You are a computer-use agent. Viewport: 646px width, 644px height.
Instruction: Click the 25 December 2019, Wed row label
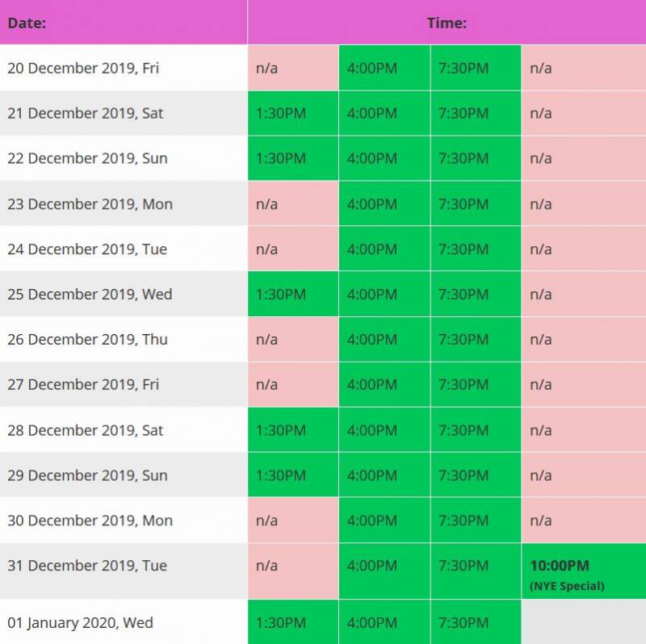click(x=90, y=295)
